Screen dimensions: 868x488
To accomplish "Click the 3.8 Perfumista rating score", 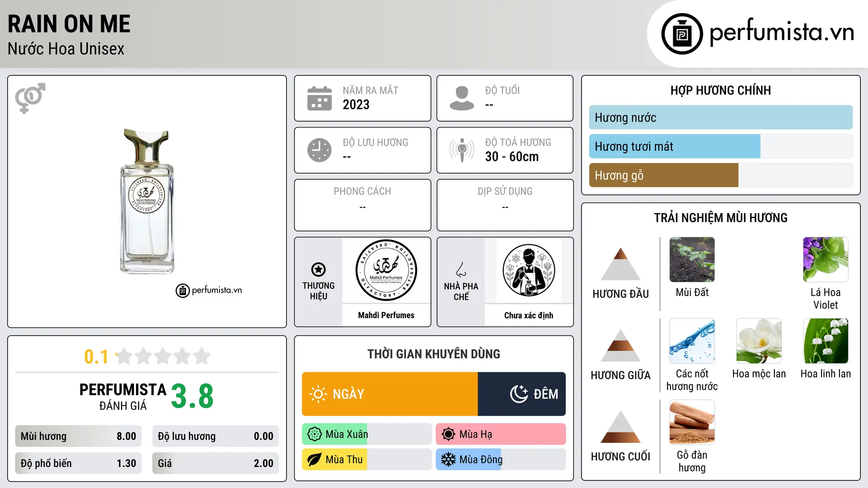I will [x=192, y=396].
